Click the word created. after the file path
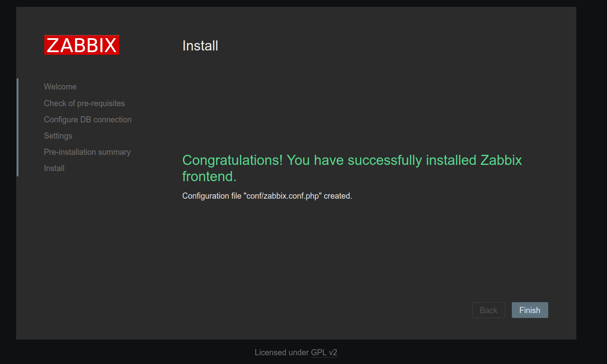The width and height of the screenshot is (607, 364). click(x=338, y=196)
